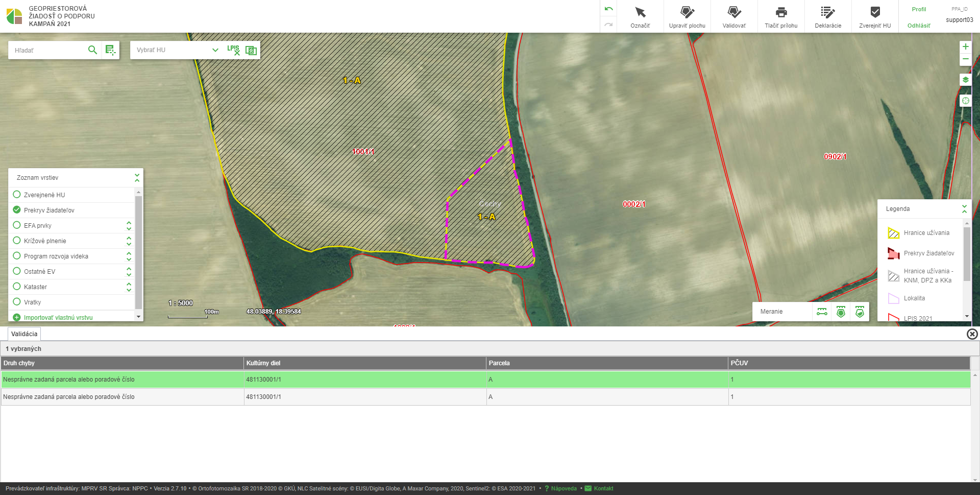Select the highlighted first validation error row
Image resolution: width=980 pixels, height=495 pixels.
click(485, 380)
